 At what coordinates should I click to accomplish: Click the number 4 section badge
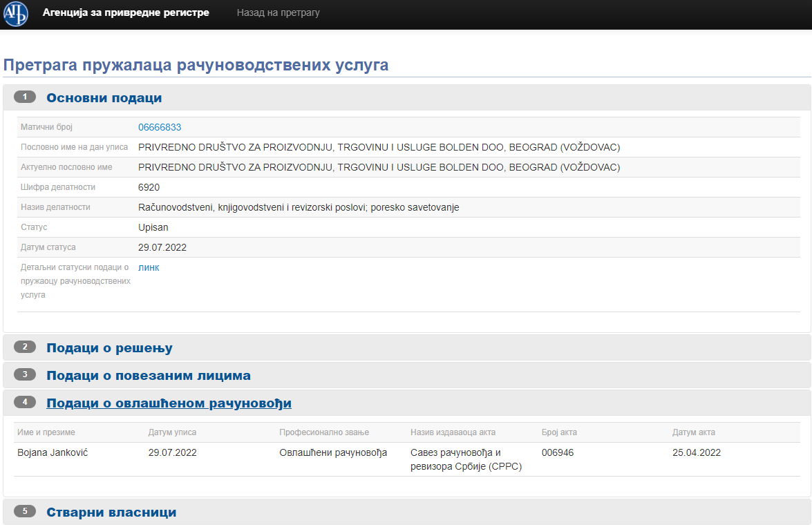(x=25, y=402)
